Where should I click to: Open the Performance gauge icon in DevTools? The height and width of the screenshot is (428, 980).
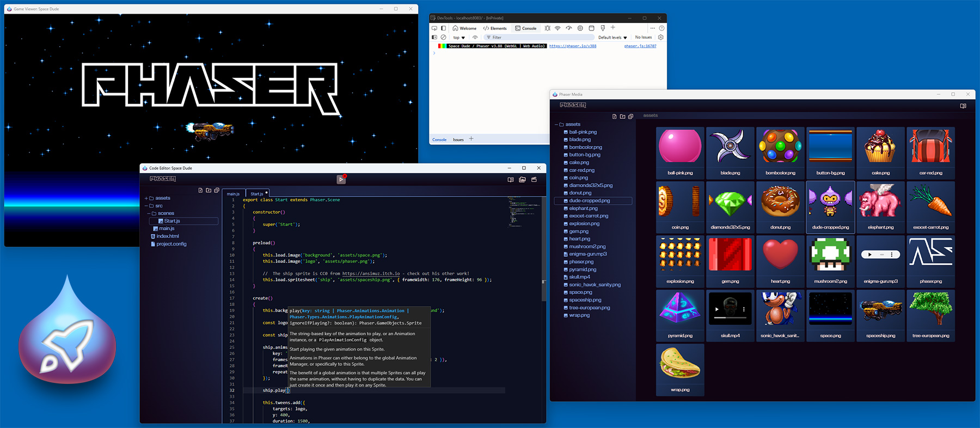point(569,28)
